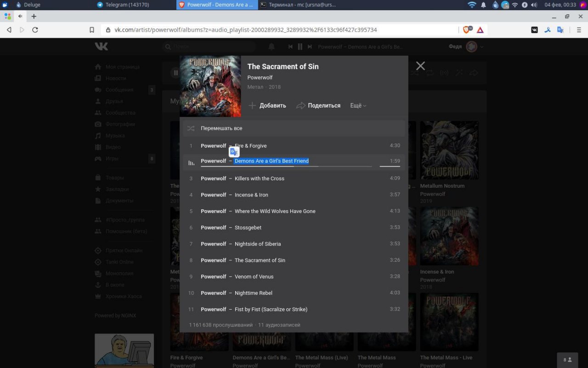The image size is (588, 368).
Task: Skip to next track in VK header
Action: pyautogui.click(x=310, y=46)
